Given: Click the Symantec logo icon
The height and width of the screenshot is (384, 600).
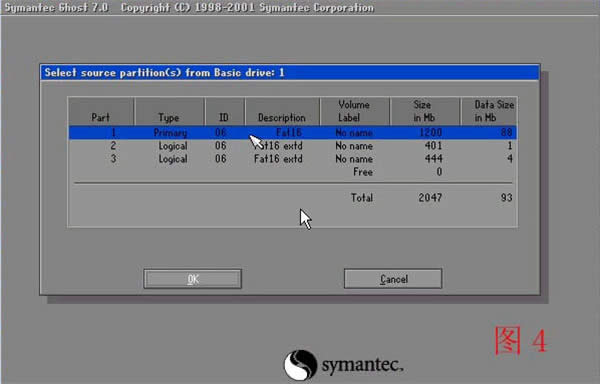Looking at the screenshot, I should [300, 365].
